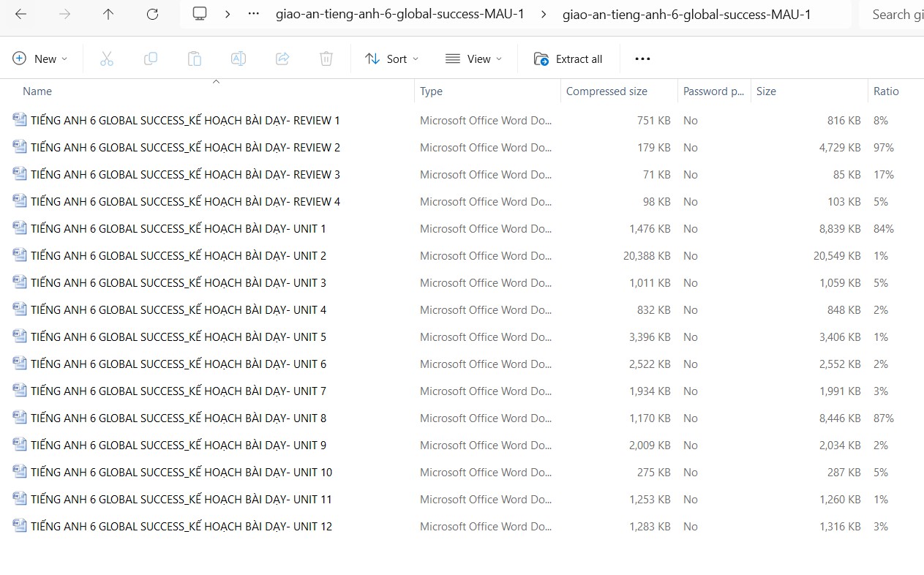
Task: Select Word icon of REVIEW 2 file
Action: click(x=20, y=147)
